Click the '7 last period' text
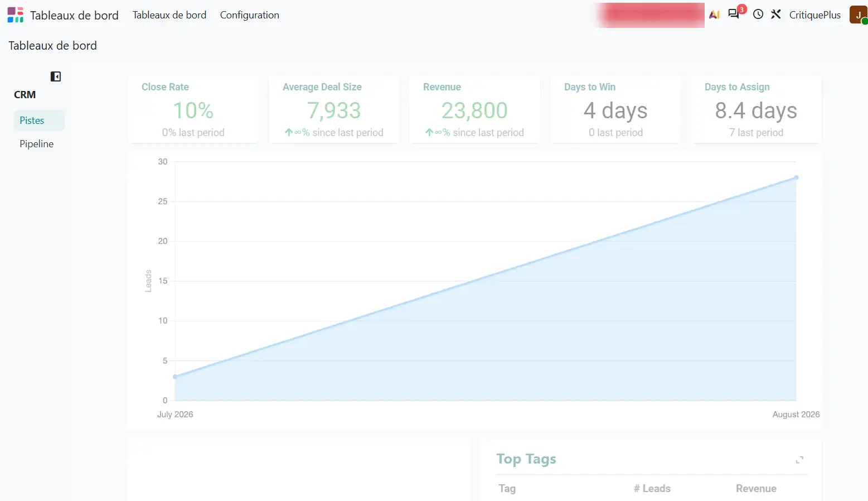 point(756,133)
